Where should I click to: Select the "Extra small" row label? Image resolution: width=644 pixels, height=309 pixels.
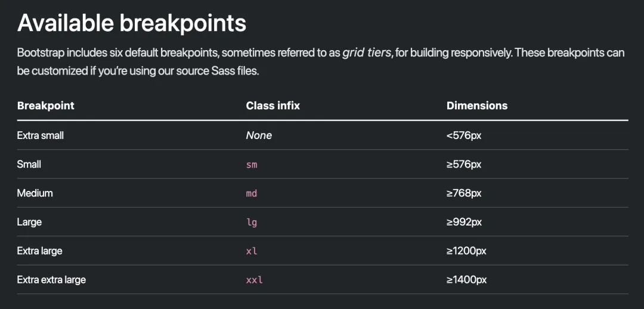[x=41, y=135]
